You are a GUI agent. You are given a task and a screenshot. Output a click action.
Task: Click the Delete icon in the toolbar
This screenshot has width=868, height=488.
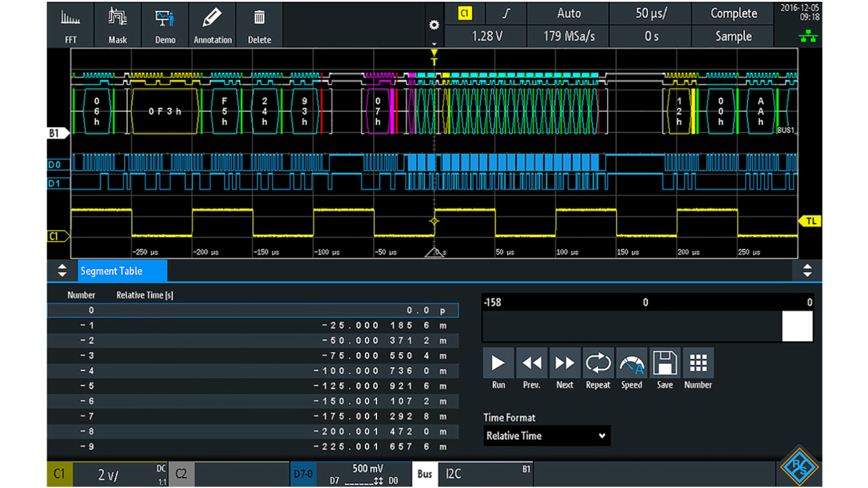click(259, 24)
